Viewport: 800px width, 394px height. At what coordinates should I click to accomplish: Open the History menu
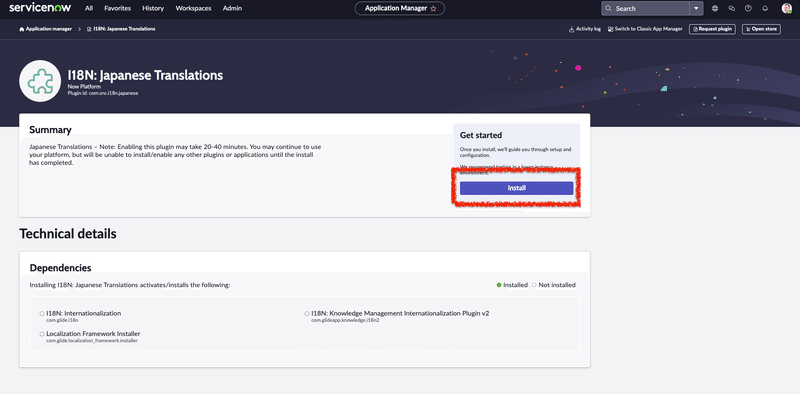(153, 8)
